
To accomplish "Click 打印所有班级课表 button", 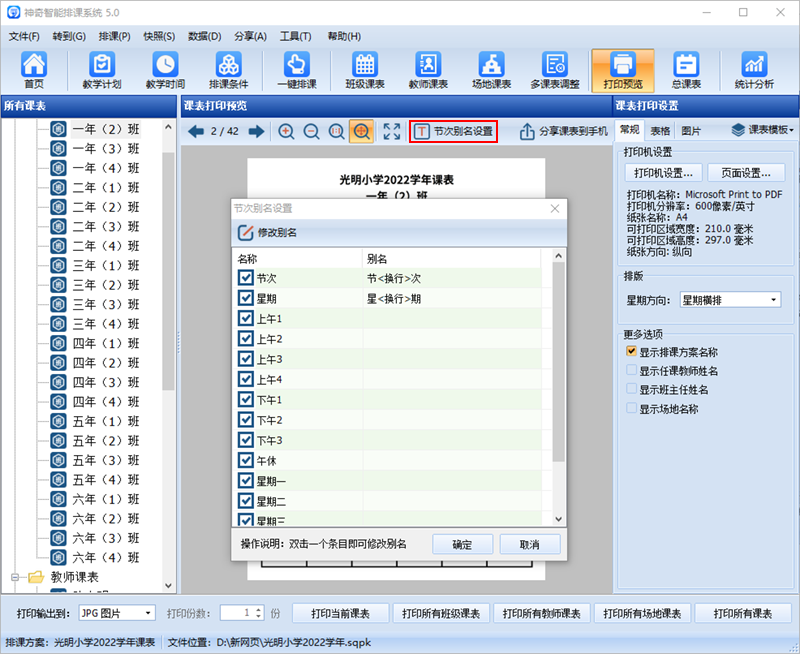I will pos(441,613).
